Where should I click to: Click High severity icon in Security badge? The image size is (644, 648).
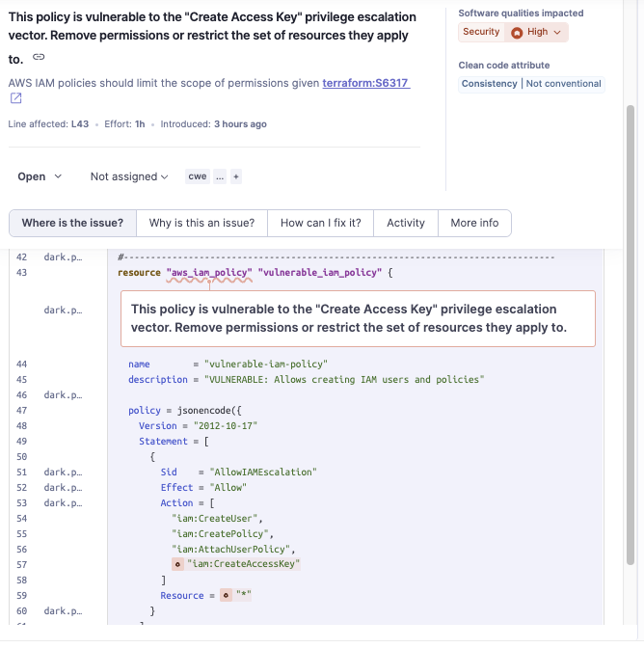pyautogui.click(x=517, y=32)
